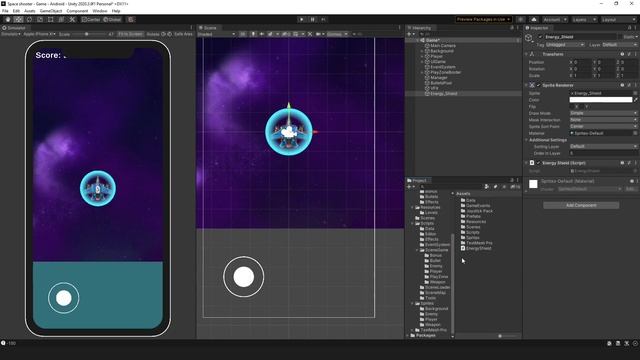The image size is (640, 360).
Task: Click the Step frame button
Action: tap(323, 19)
